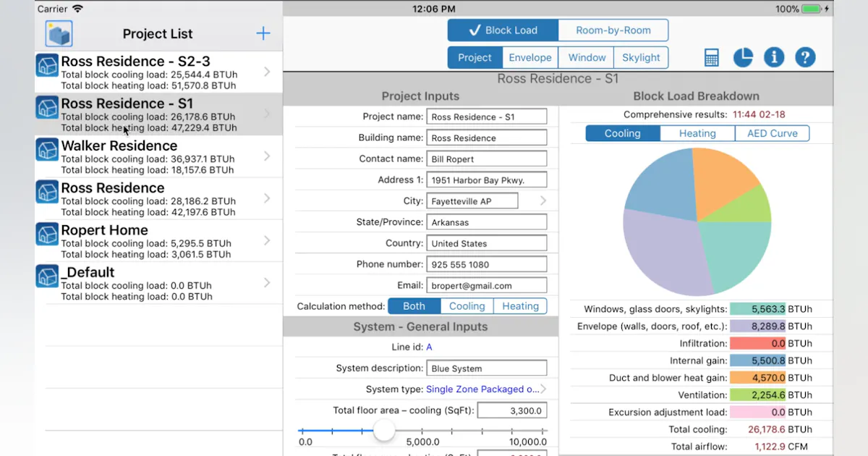
Task: Set calculation method to Heating
Action: tap(521, 306)
